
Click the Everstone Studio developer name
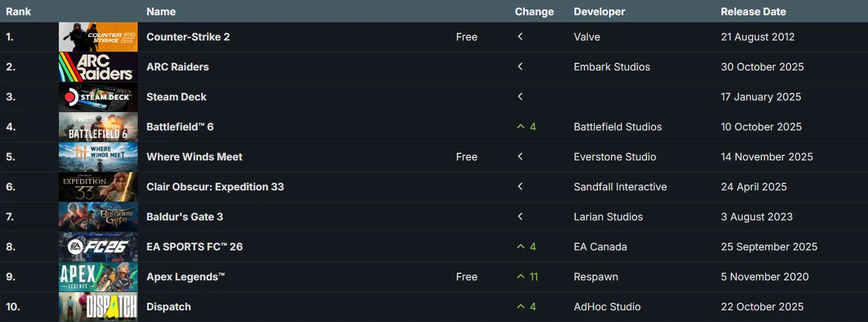point(615,157)
